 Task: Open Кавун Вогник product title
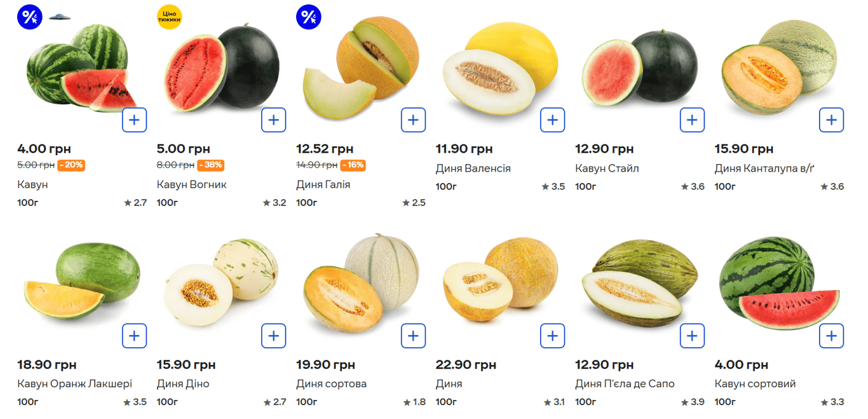click(x=192, y=184)
